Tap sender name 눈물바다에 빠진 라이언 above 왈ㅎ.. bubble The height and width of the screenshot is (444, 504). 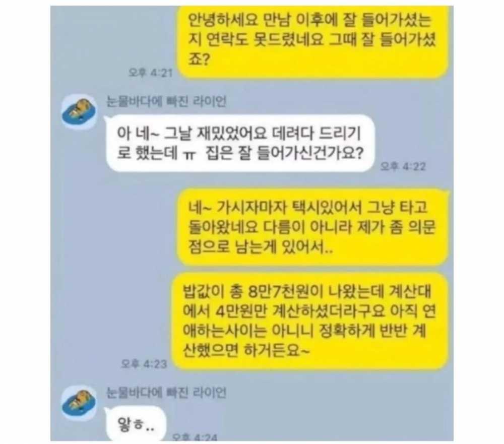(x=166, y=393)
